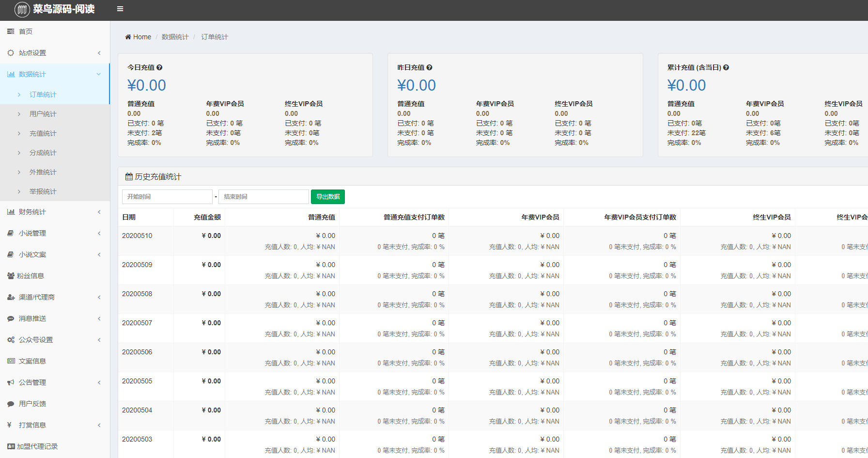
Task: Click the 菜鸟源码 logo icon
Action: [x=22, y=9]
